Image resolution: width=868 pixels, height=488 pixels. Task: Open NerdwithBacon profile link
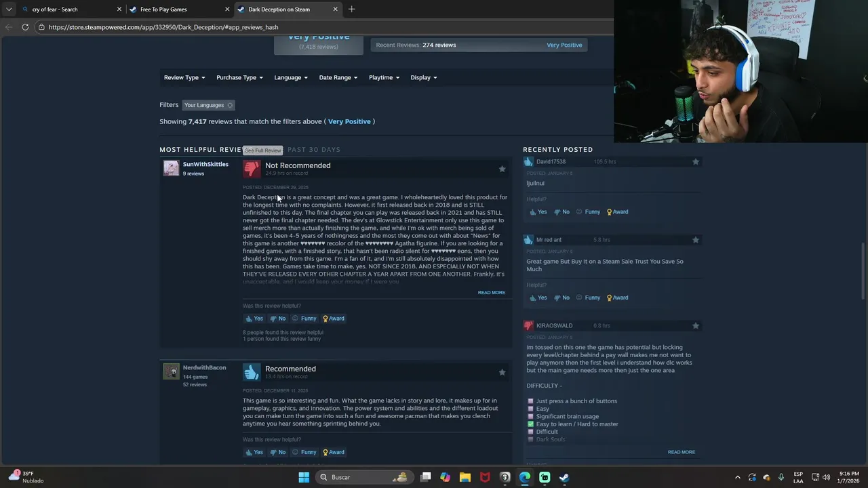coord(204,367)
